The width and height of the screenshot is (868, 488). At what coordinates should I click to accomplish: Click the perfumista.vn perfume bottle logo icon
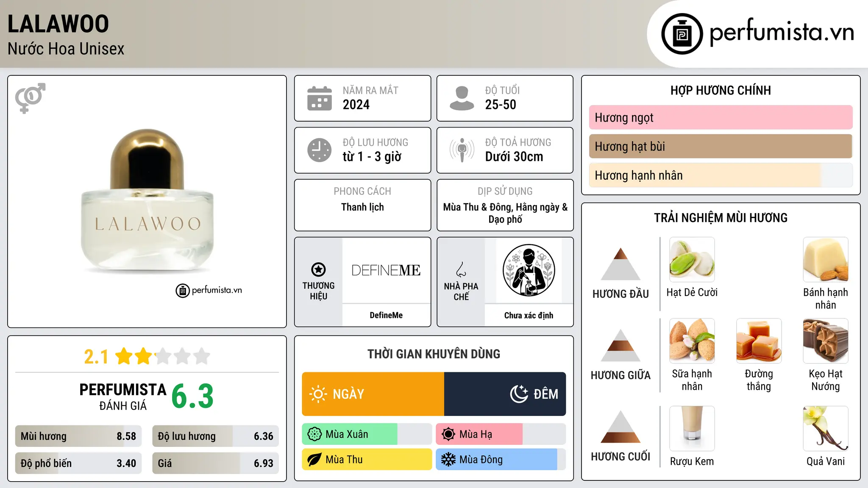pyautogui.click(x=682, y=34)
